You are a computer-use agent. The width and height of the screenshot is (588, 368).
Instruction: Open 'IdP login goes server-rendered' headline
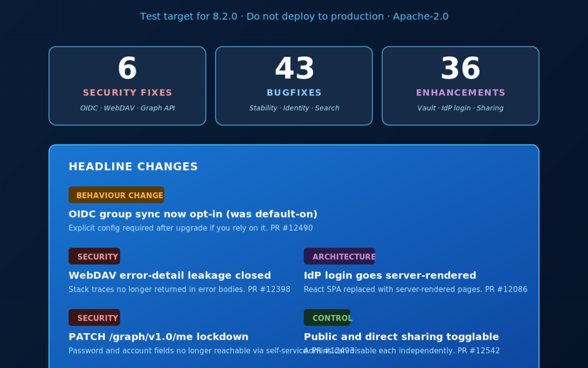click(x=390, y=275)
